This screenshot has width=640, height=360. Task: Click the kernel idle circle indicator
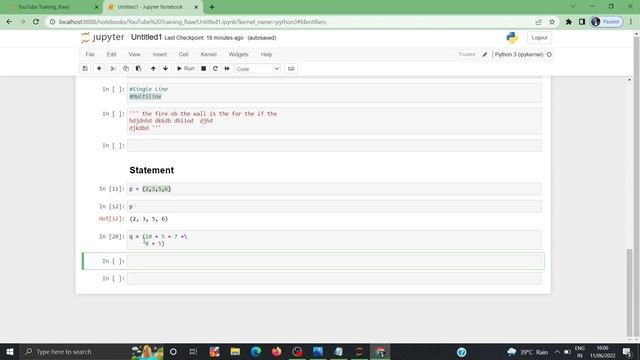coord(549,54)
